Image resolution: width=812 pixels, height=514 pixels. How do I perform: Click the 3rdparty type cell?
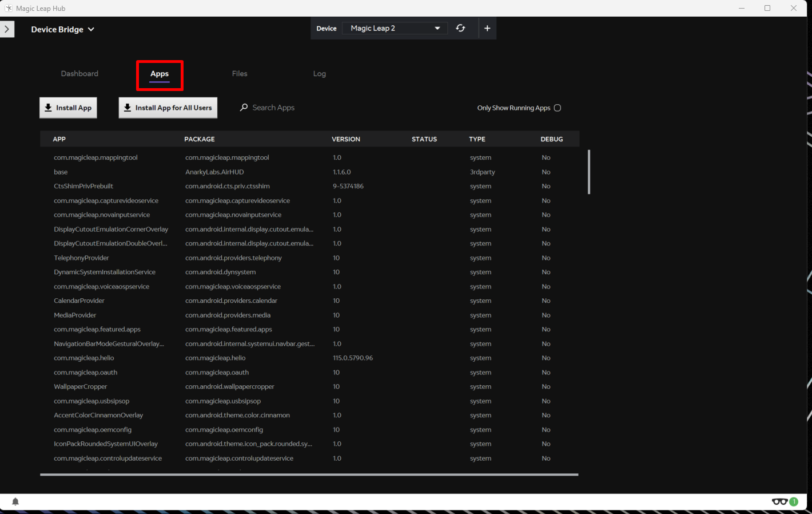pyautogui.click(x=483, y=172)
